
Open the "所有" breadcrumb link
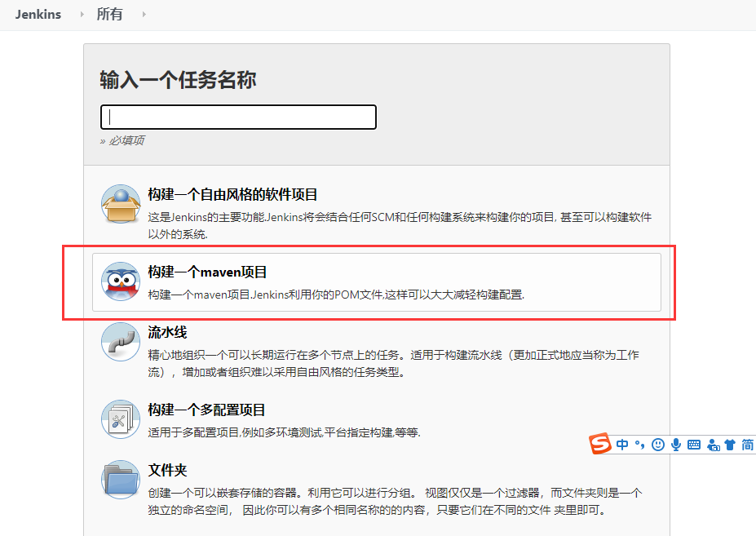click(109, 15)
